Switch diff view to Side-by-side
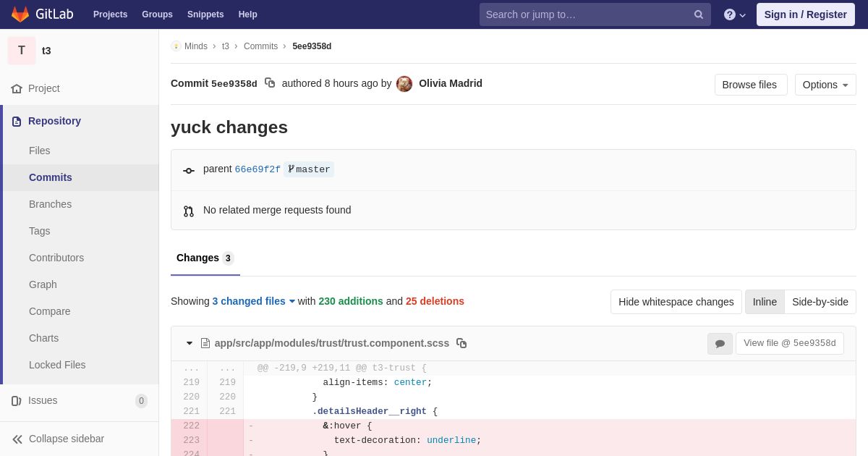The image size is (868, 456). pyautogui.click(x=820, y=302)
